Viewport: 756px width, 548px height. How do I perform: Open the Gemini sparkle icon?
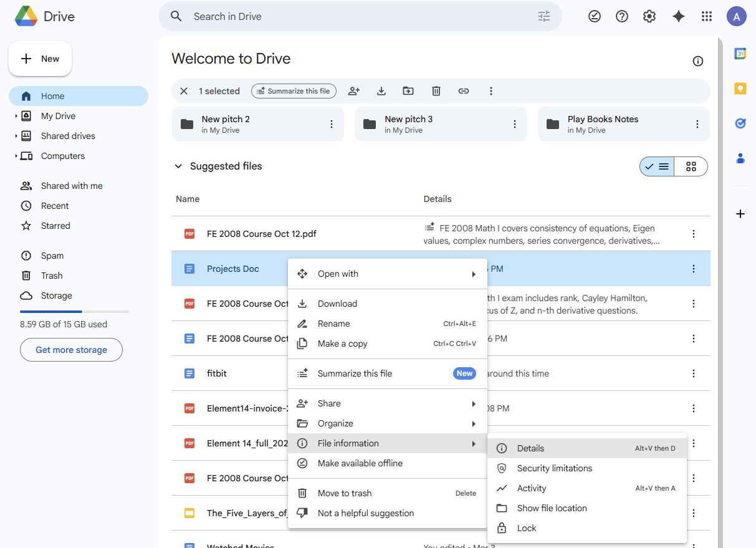tap(679, 17)
